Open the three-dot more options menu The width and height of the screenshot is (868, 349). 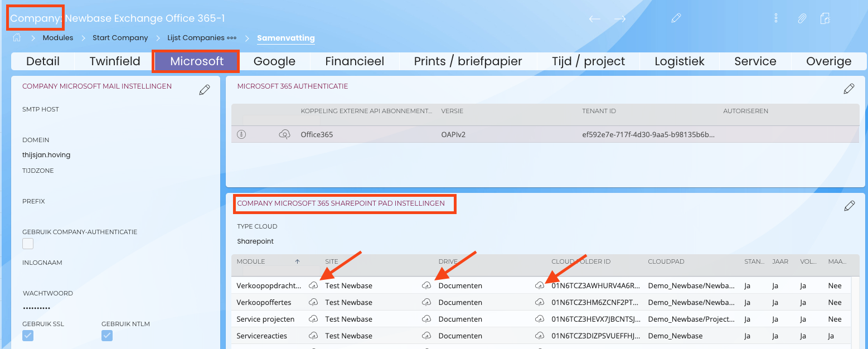pos(776,18)
